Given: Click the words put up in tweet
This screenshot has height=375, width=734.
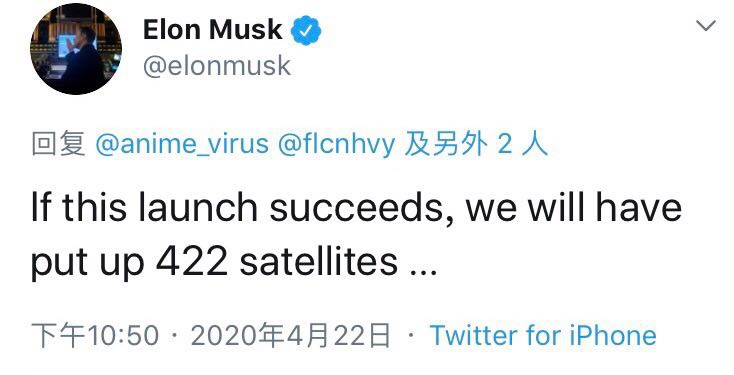Looking at the screenshot, I should (88, 264).
